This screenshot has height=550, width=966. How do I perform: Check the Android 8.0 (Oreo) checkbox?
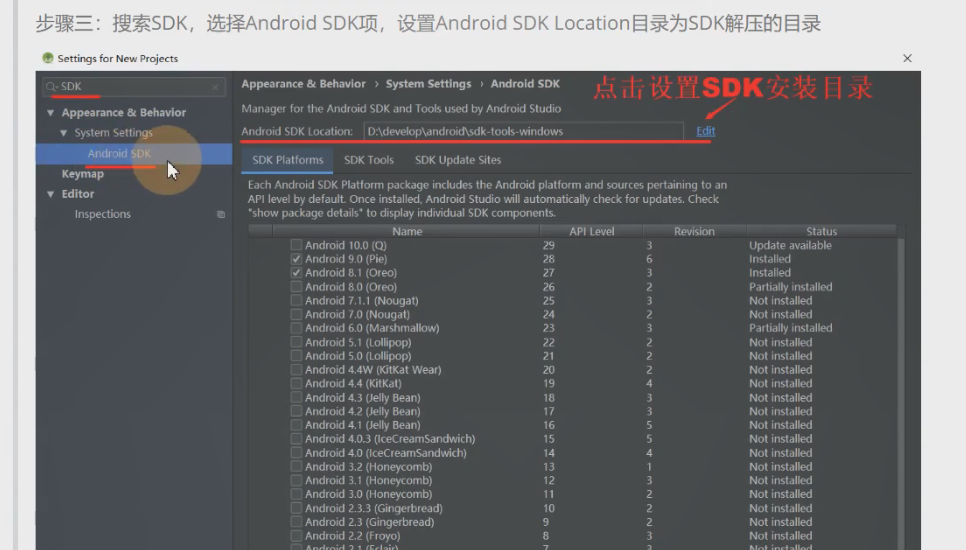click(296, 286)
